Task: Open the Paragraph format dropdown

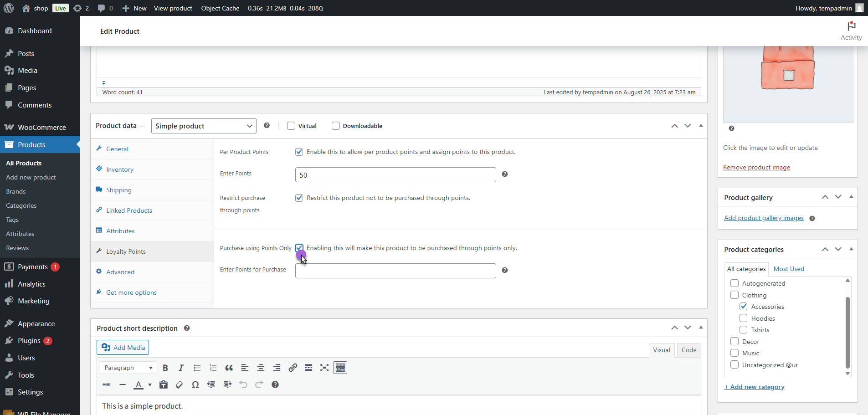Action: click(x=128, y=368)
